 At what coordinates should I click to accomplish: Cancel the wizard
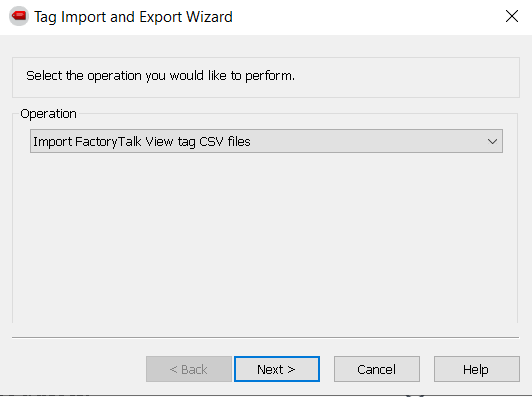[x=377, y=369]
